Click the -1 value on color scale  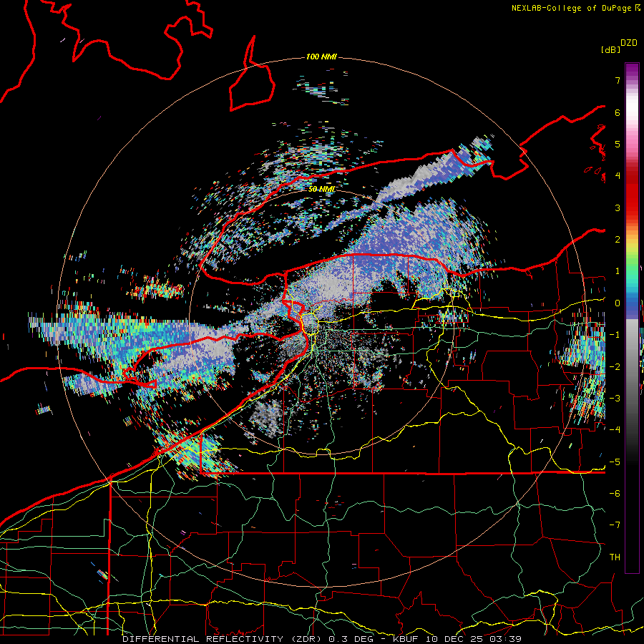click(615, 335)
